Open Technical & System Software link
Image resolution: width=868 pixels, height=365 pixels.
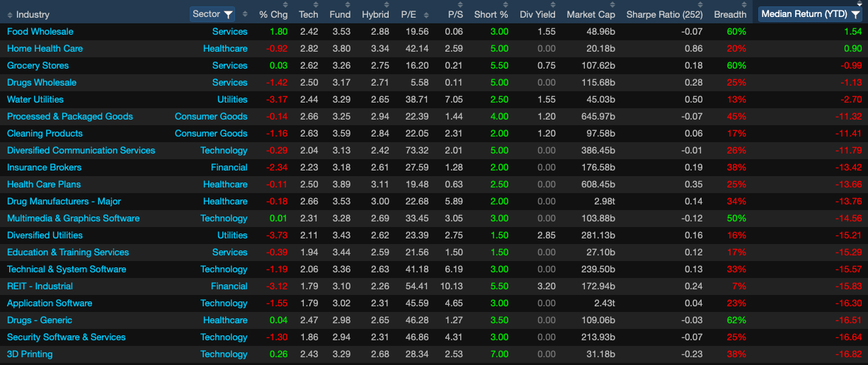(67, 270)
